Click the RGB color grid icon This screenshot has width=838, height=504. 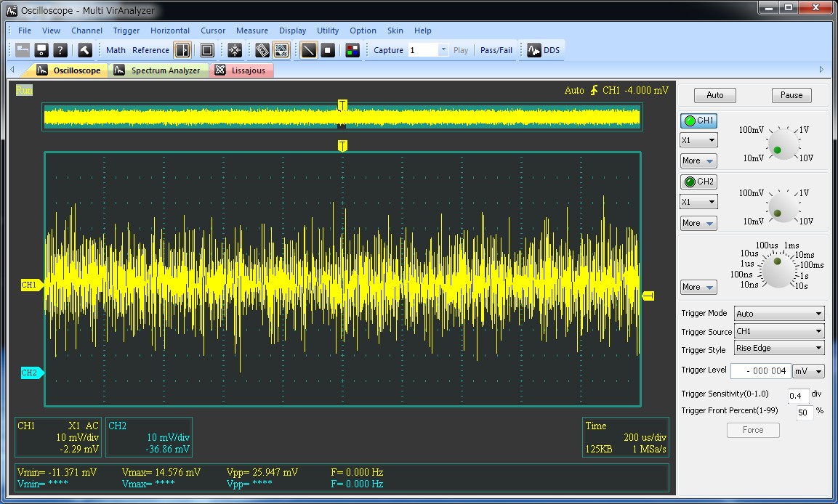[352, 50]
